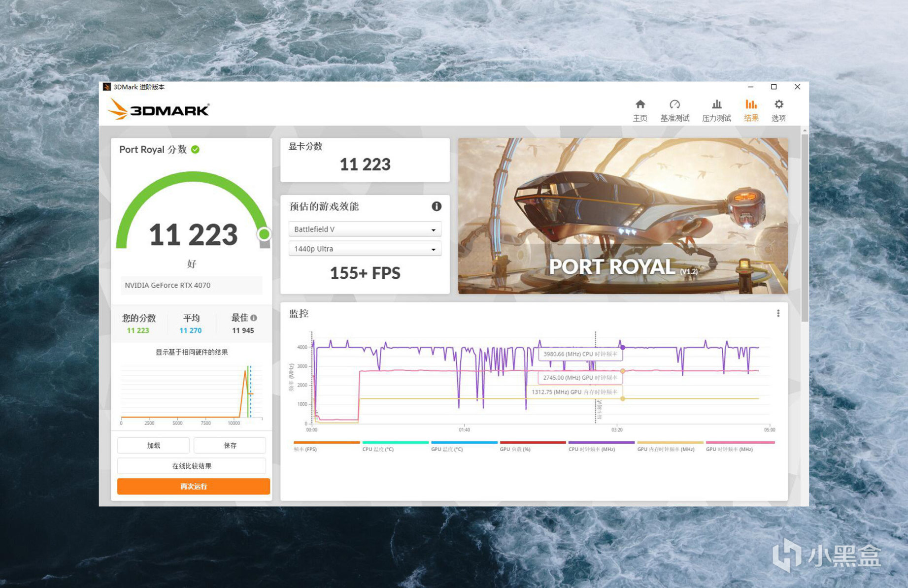908x588 pixels.
Task: Click the orange 再次运行 run again button
Action: click(194, 487)
